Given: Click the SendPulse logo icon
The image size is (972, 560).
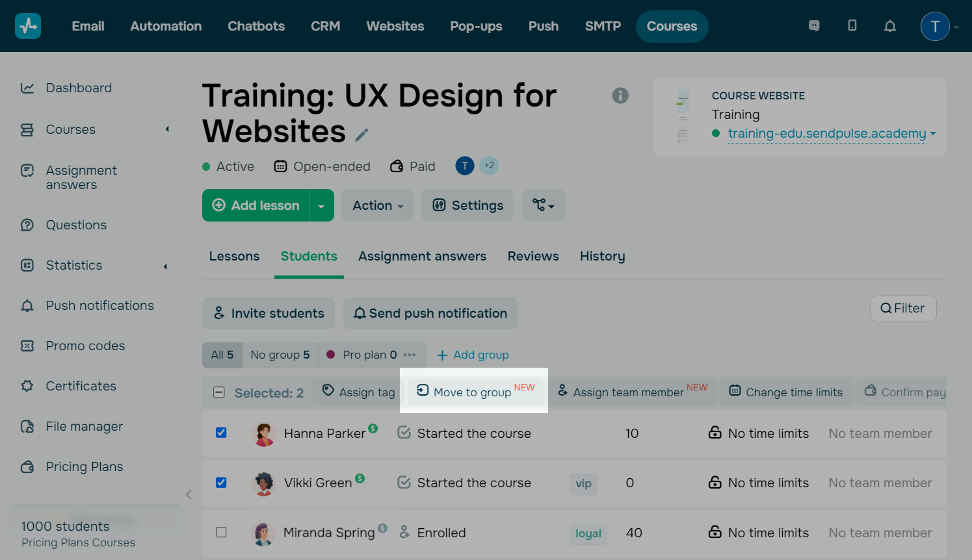Looking at the screenshot, I should pos(28,26).
